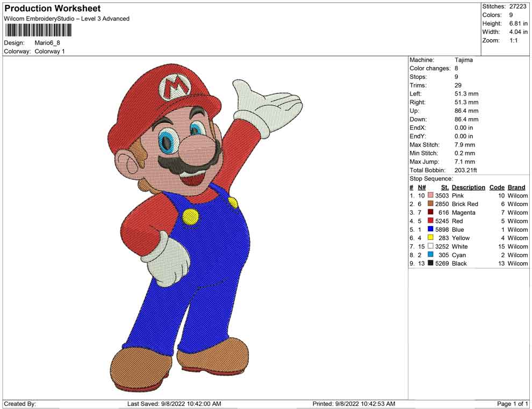This screenshot has width=532, height=409.
Task: Select the Brick Red thread swatch
Action: 430,204
